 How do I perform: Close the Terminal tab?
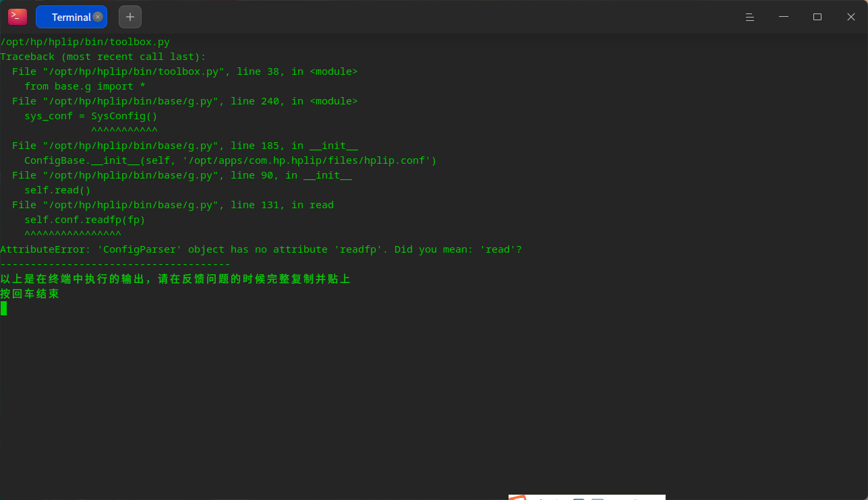(x=98, y=17)
